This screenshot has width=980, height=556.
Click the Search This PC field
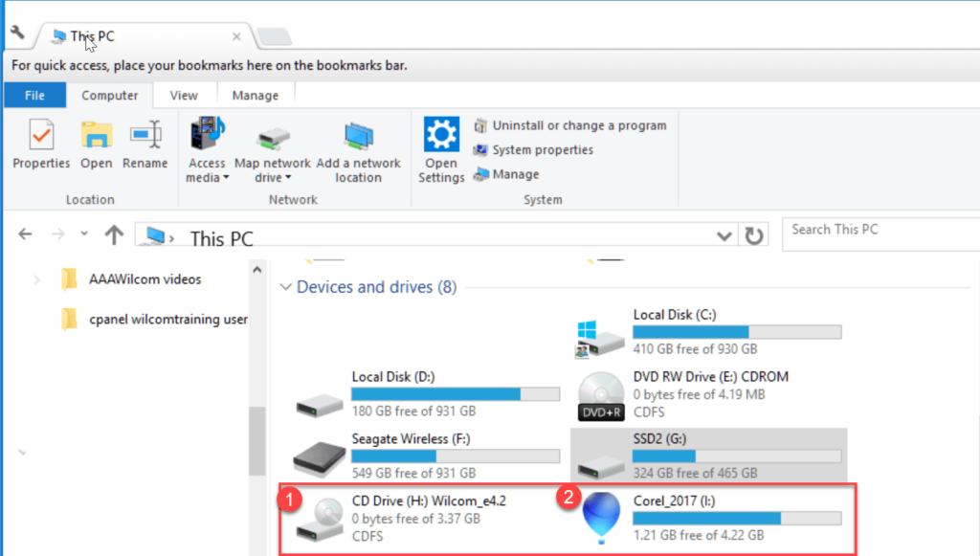(876, 230)
